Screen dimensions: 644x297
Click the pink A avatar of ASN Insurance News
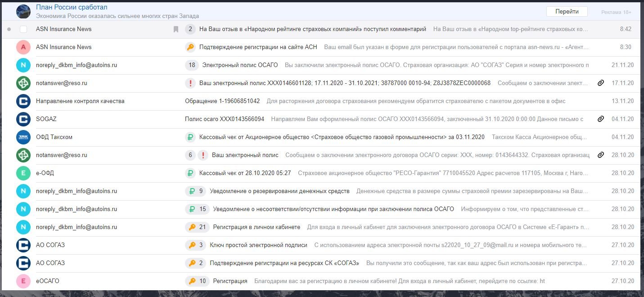coord(23,47)
